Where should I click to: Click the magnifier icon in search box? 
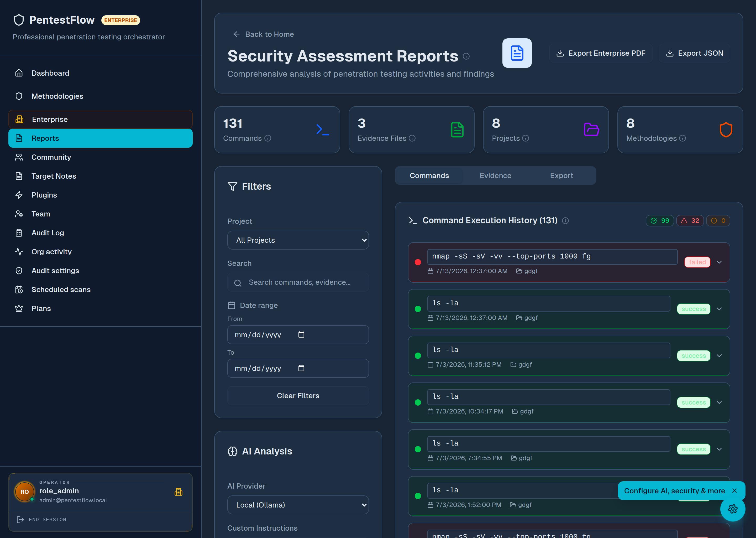(x=238, y=283)
